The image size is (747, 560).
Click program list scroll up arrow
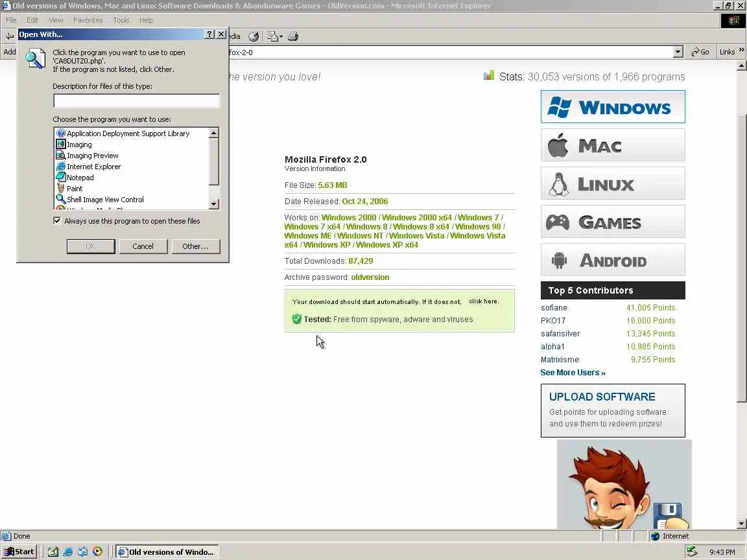(x=214, y=133)
